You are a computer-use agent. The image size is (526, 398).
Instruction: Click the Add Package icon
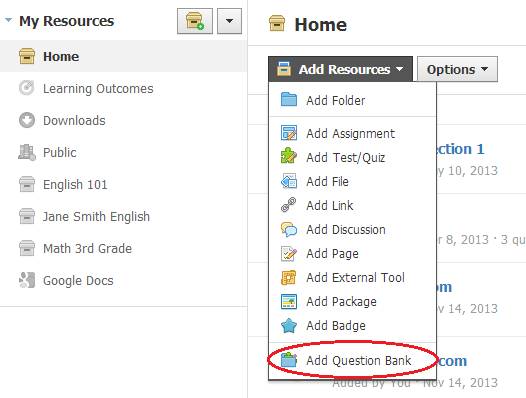coord(289,301)
